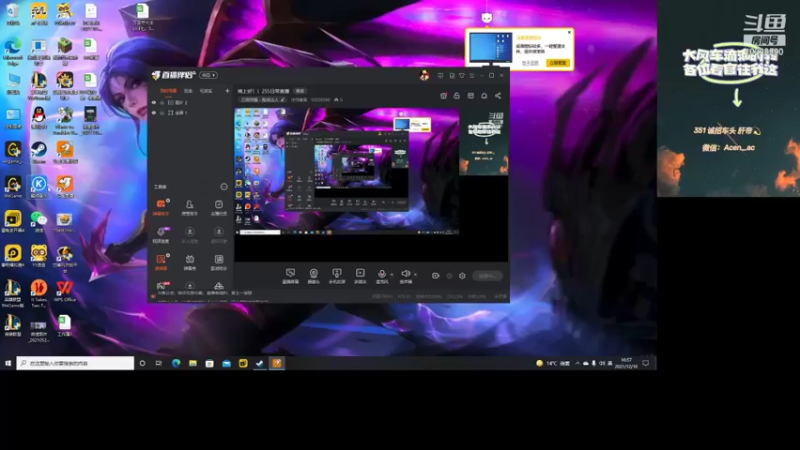Click the speaker volume icon
The image size is (800, 450).
click(x=405, y=274)
